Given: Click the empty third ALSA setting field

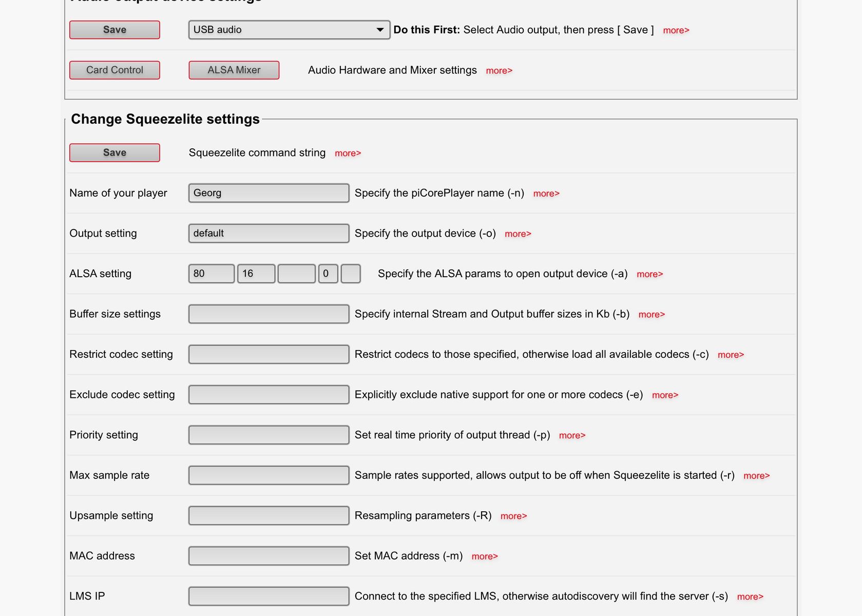Looking at the screenshot, I should coord(297,274).
